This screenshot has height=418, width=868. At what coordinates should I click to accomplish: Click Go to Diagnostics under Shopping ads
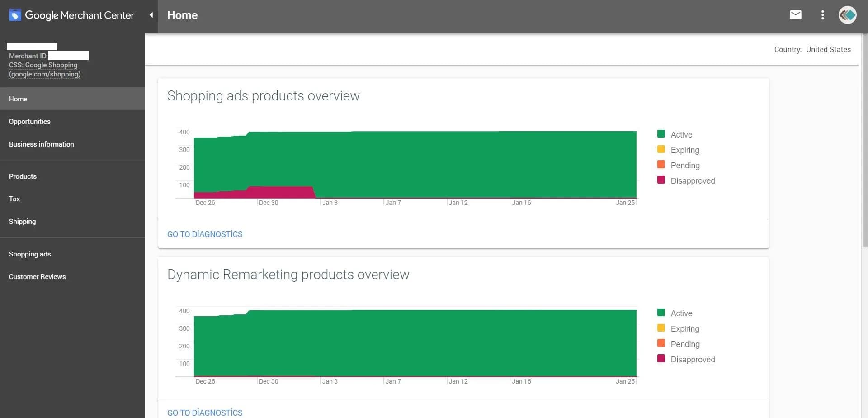click(x=205, y=234)
